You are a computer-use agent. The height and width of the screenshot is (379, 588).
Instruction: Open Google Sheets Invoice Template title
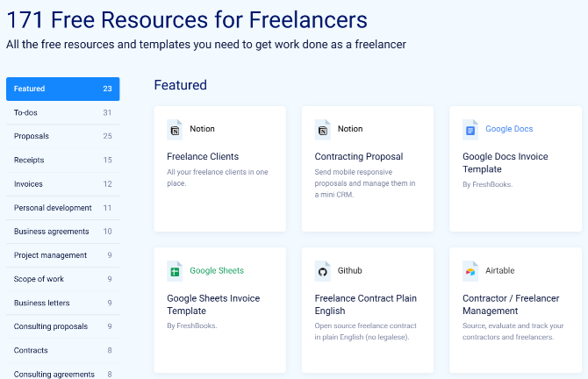pos(213,304)
